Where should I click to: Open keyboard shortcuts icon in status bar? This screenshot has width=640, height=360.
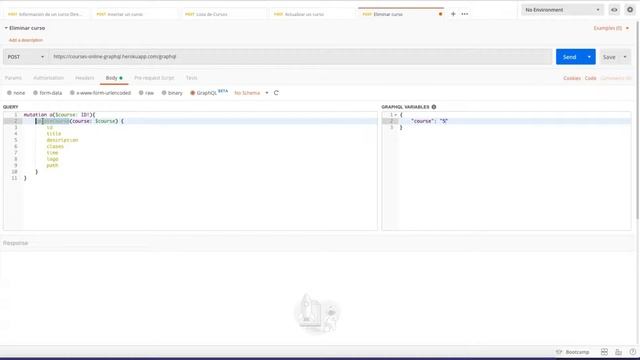(618, 352)
